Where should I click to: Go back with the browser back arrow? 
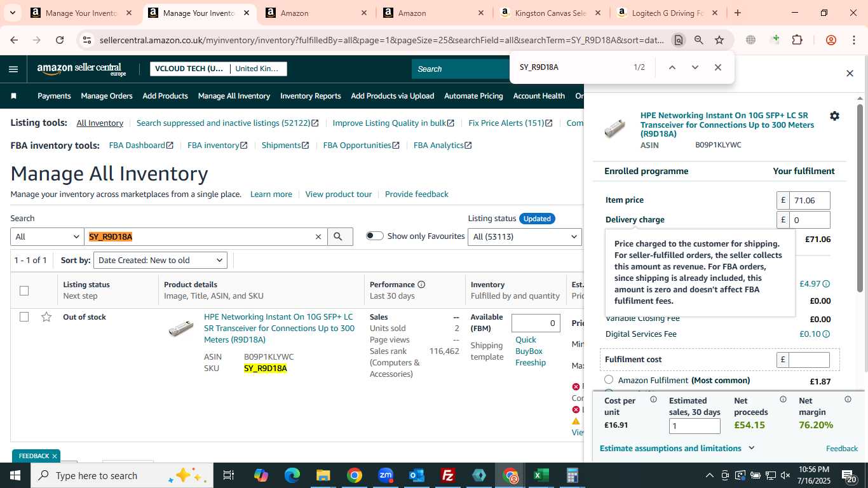pos(14,40)
